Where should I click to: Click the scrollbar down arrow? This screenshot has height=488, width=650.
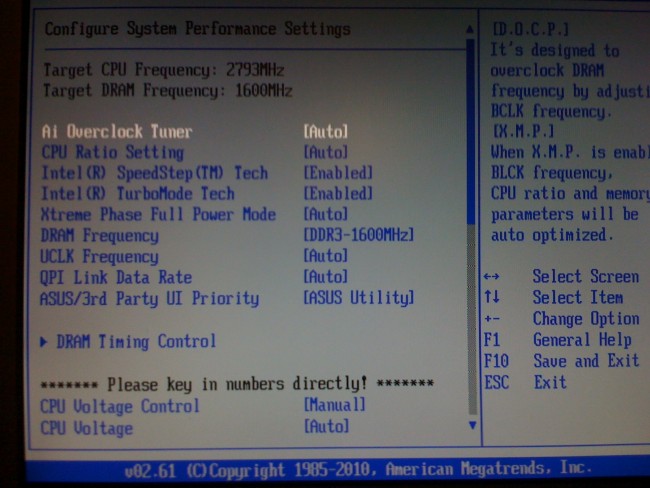pyautogui.click(x=472, y=425)
